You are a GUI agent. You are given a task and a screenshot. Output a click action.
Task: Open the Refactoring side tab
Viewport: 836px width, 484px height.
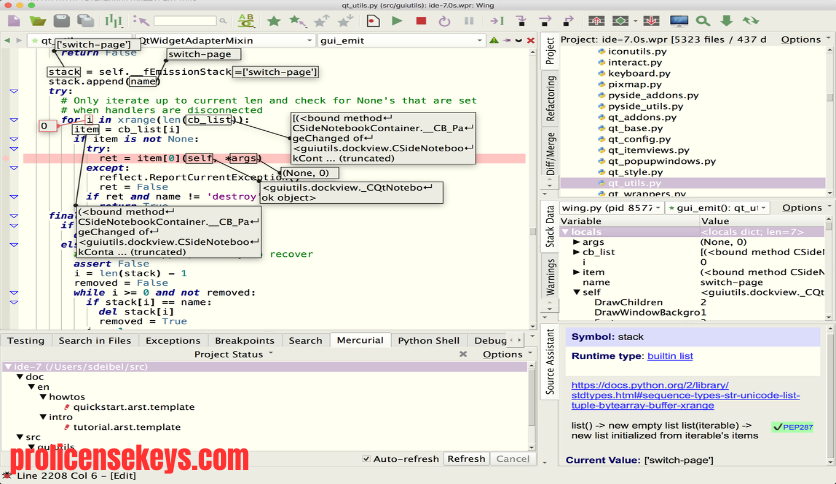click(x=550, y=98)
